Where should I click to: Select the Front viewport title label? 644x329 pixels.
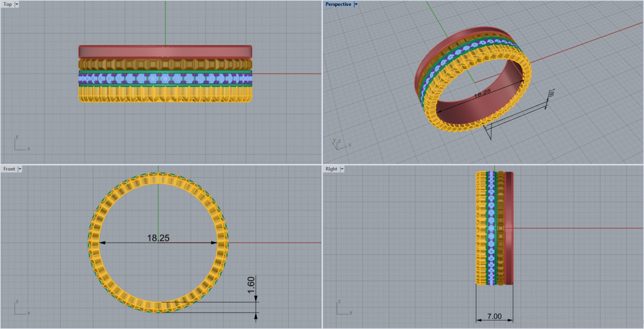pyautogui.click(x=9, y=169)
